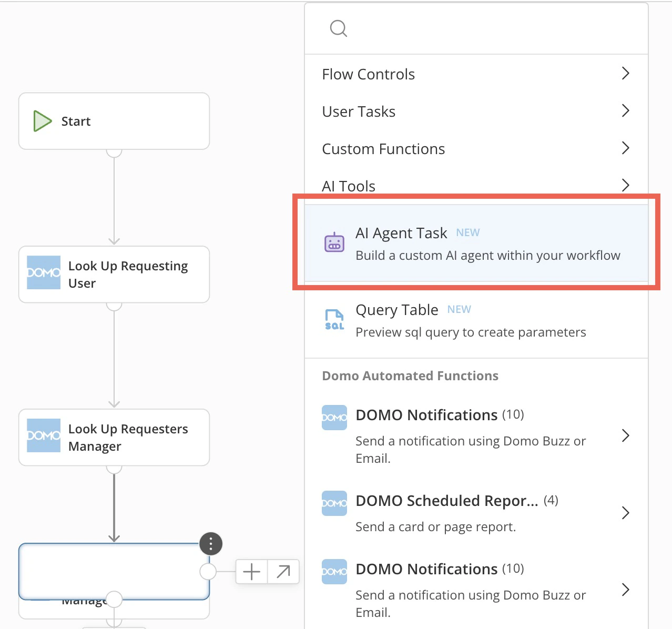Expand the Flow Controls category
Screen dimensions: 672x629
pos(476,74)
